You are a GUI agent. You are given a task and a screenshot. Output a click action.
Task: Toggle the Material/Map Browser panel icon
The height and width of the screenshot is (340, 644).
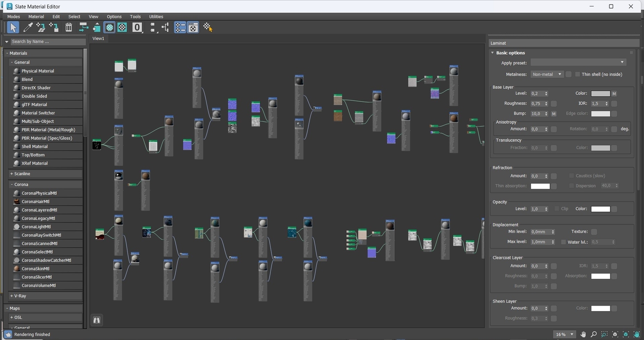180,28
